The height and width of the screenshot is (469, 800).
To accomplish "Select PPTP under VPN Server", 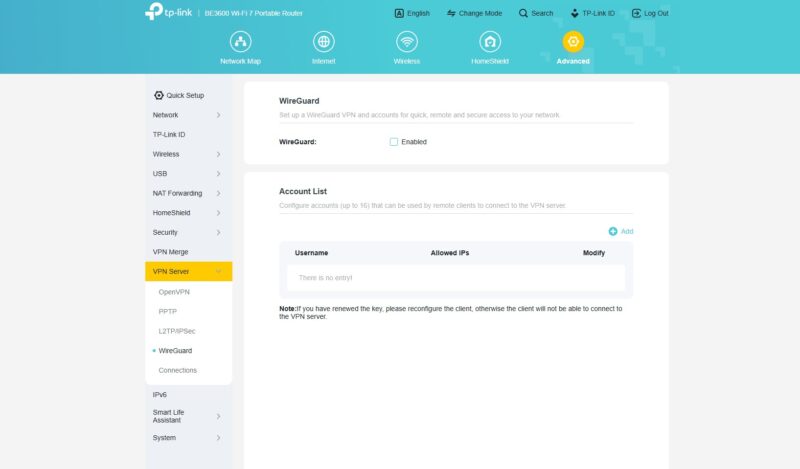I will point(167,311).
